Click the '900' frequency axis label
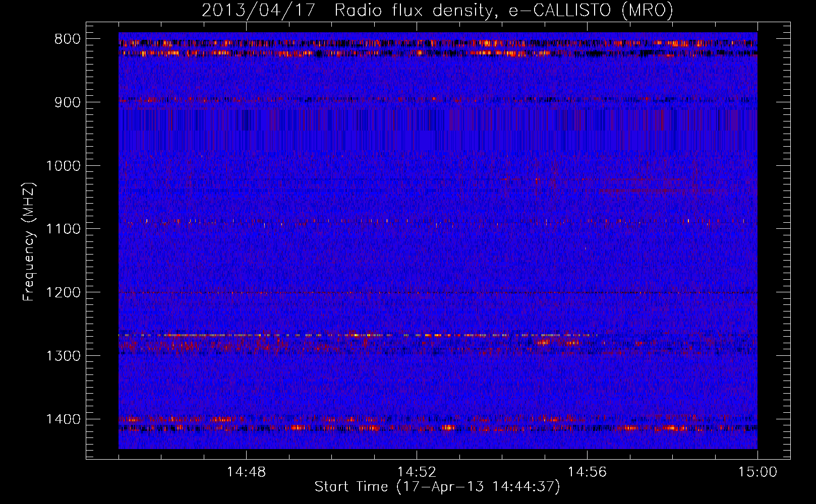Screen dimensions: 816x504 (68, 102)
